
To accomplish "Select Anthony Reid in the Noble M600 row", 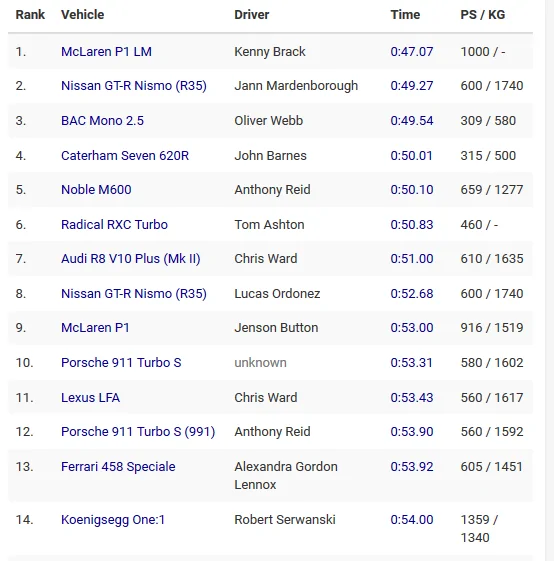I will [x=272, y=190].
